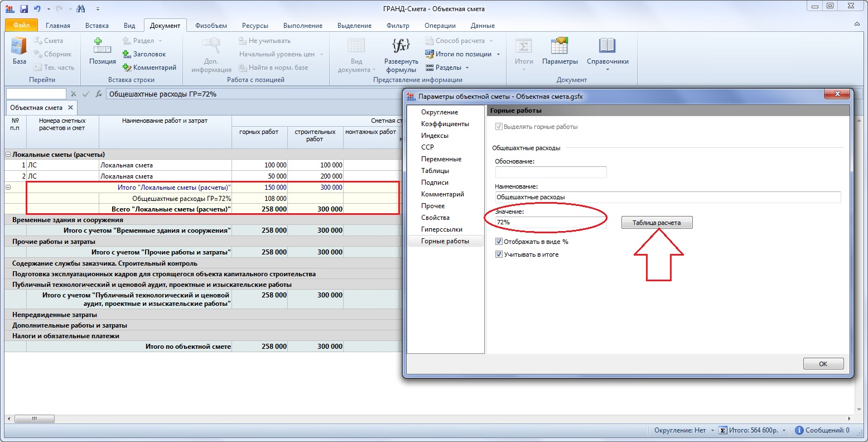Click the formula bar confirm checkmark
Viewport: 868px width, 442px height.
tap(86, 94)
